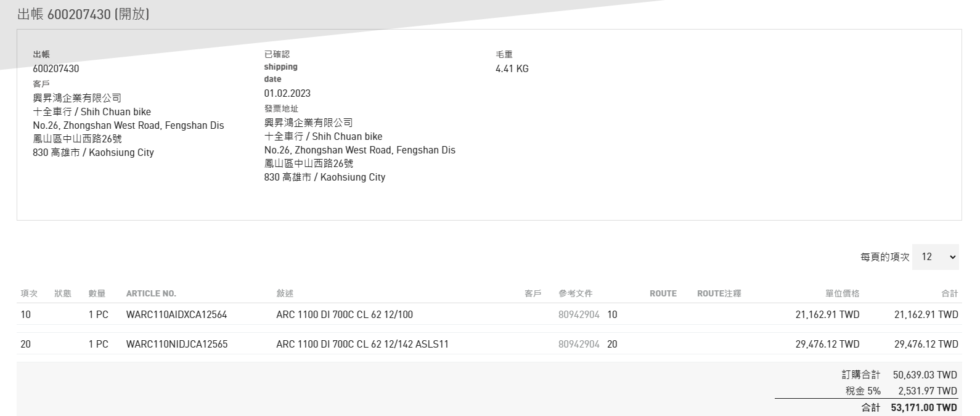Click the gross weight value 4.41 KG
980x416 pixels.
click(512, 69)
